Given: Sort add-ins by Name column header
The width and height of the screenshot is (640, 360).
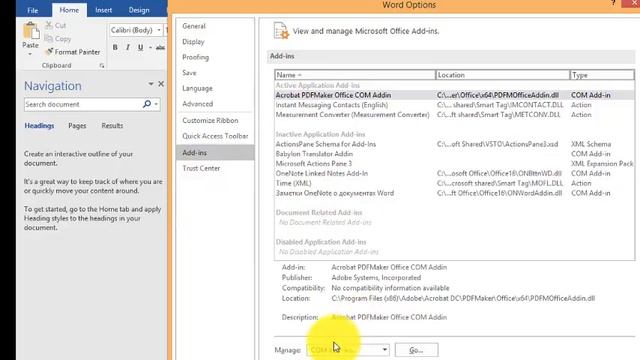Looking at the screenshot, I should click(355, 75).
